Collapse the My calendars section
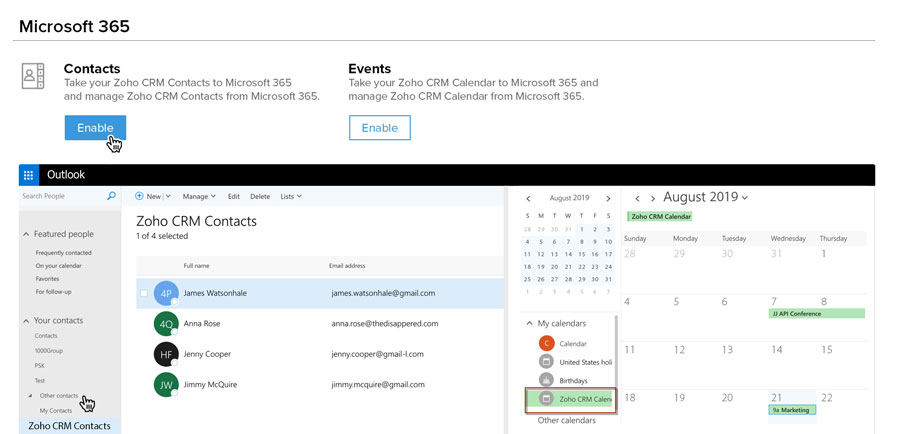 coord(528,324)
